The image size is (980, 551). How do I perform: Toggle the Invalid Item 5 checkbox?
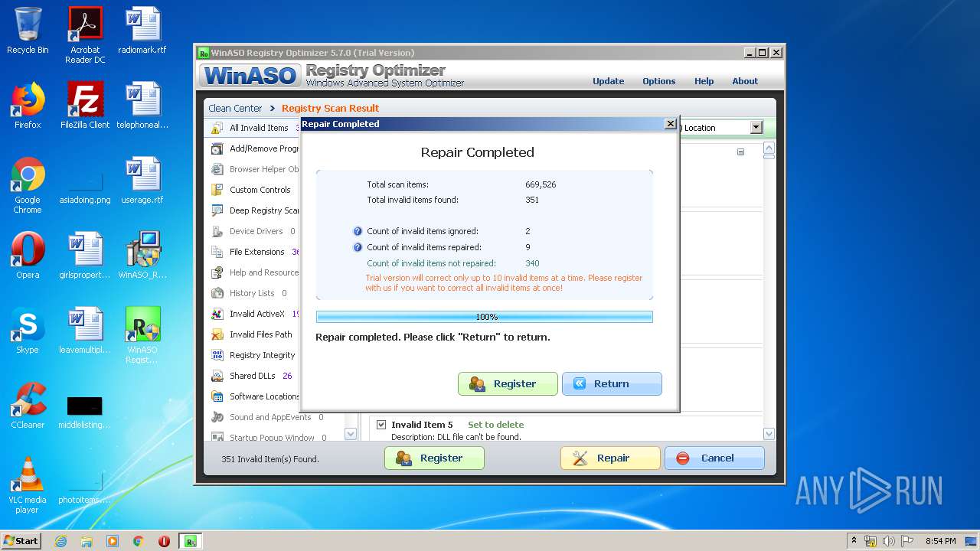(x=381, y=425)
